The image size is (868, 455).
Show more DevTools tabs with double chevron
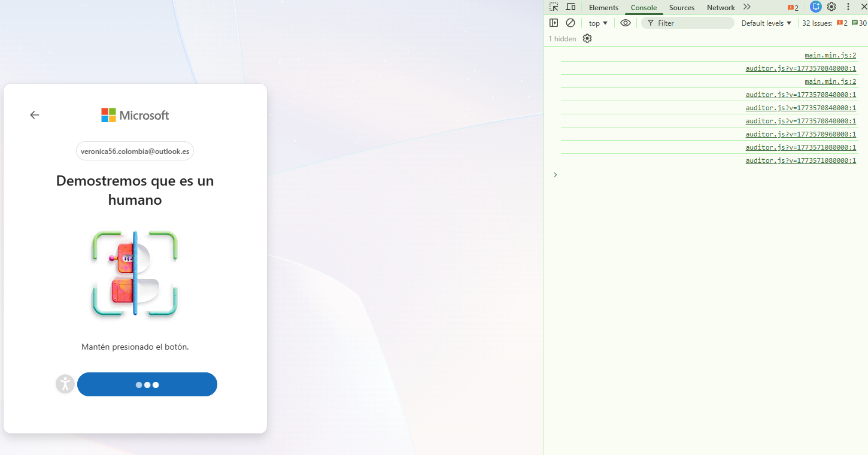click(x=747, y=7)
